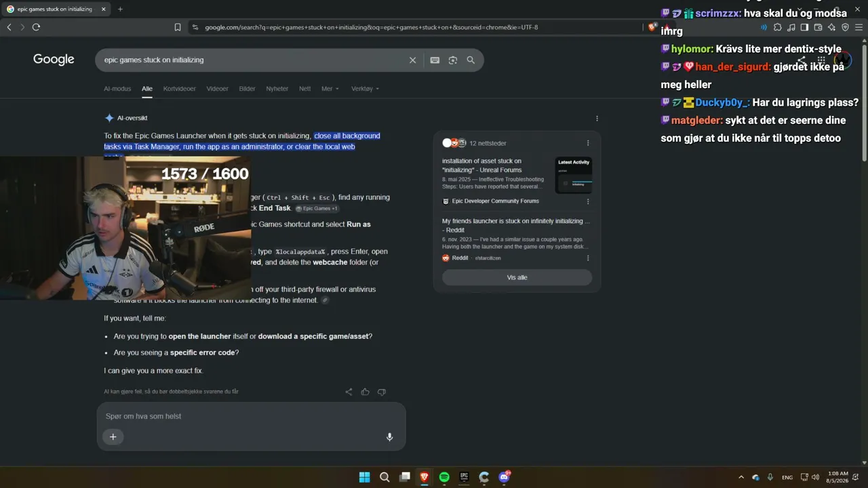Open the microphone indicator in system tray
The image size is (868, 488).
[x=770, y=477]
